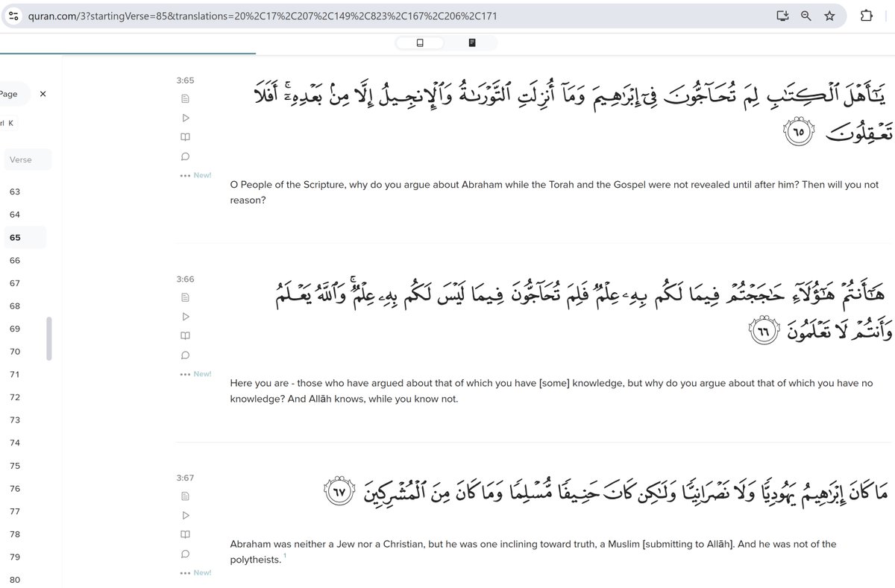Go to verse 63 in sidebar list
Image resolution: width=895 pixels, height=588 pixels.
16,192
